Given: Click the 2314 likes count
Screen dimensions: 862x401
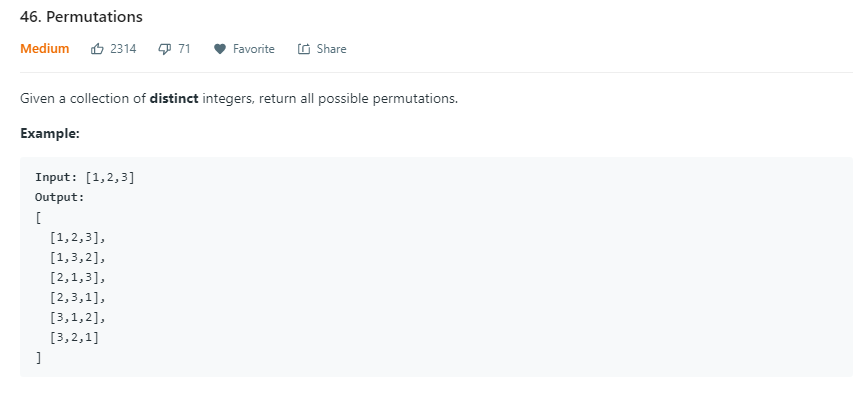Looking at the screenshot, I should [x=123, y=49].
